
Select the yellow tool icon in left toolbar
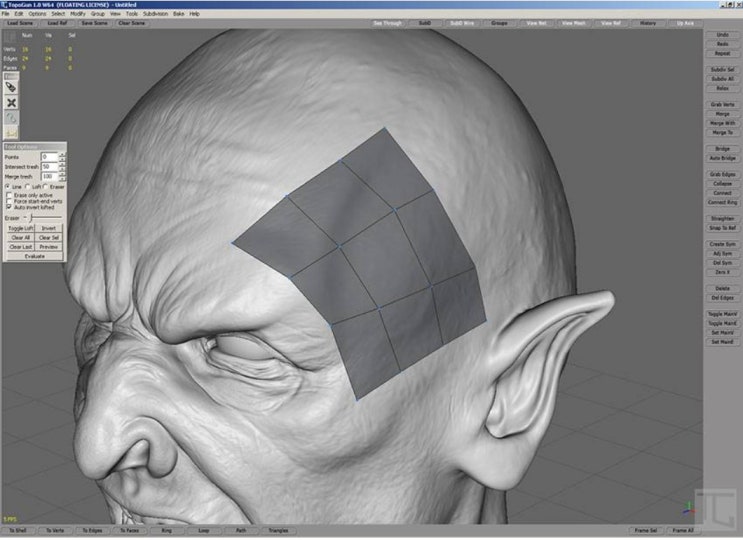pyautogui.click(x=11, y=131)
